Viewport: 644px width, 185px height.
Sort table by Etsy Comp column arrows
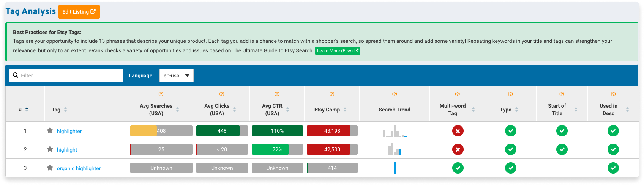(x=345, y=110)
